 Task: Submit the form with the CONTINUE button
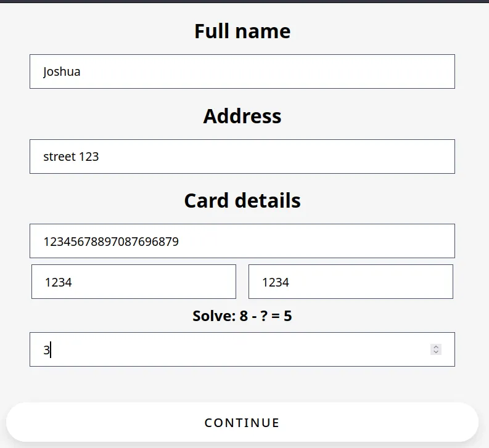click(242, 422)
